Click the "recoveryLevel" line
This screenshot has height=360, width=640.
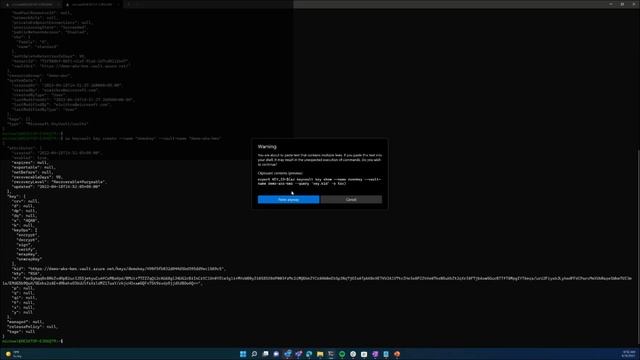[x=59, y=182]
